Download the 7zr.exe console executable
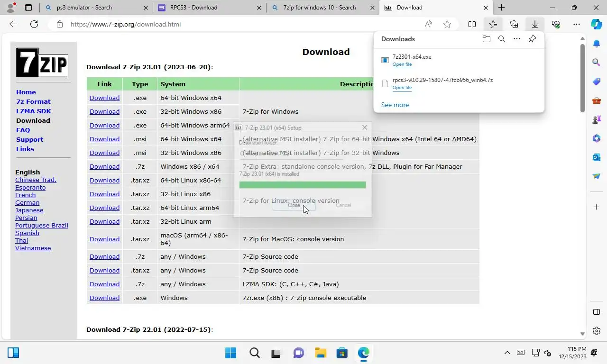Image resolution: width=607 pixels, height=364 pixels. click(104, 298)
